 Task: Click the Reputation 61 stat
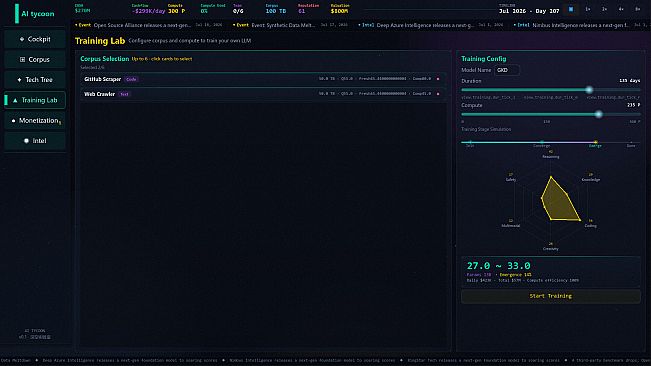308,9
